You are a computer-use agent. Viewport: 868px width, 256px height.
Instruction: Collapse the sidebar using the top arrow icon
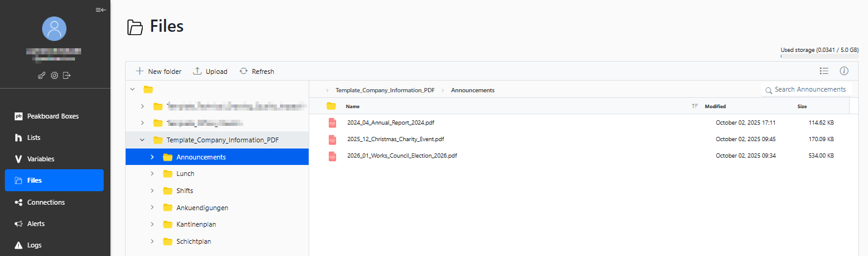[101, 10]
